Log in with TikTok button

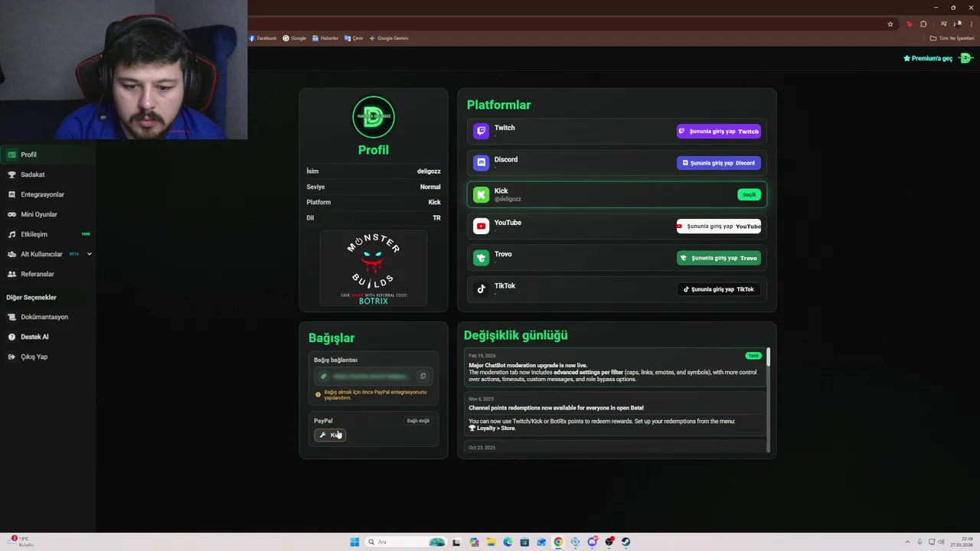719,289
